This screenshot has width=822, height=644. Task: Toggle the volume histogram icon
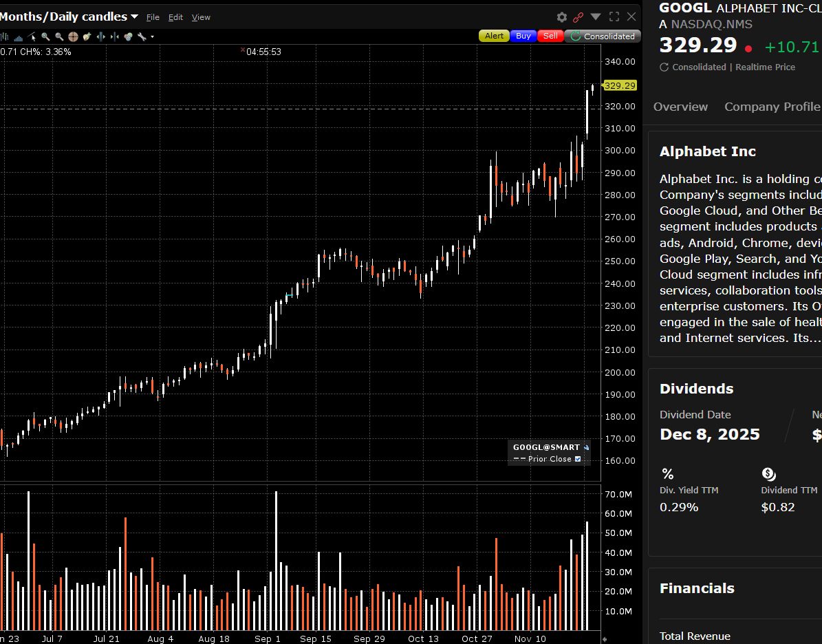[x=19, y=38]
